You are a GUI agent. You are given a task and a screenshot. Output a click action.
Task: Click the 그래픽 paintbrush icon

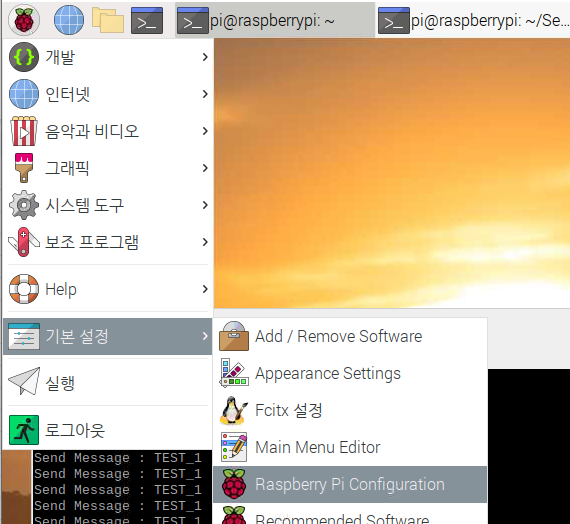click(x=24, y=168)
